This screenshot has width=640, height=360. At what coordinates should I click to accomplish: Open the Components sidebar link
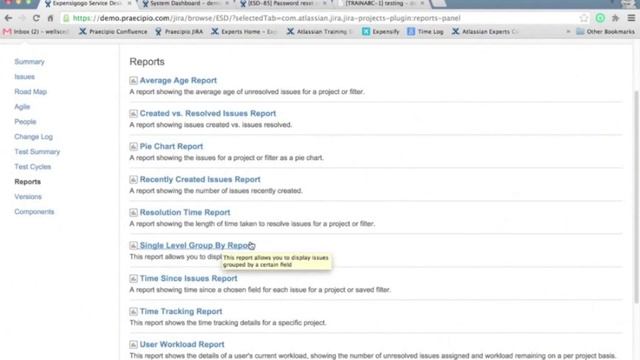click(34, 212)
